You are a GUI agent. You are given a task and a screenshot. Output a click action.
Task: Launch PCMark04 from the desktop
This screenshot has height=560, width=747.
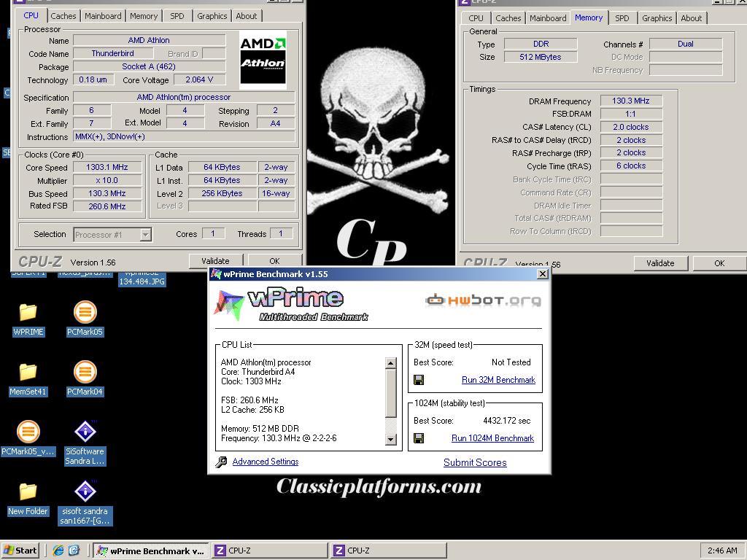(x=85, y=379)
